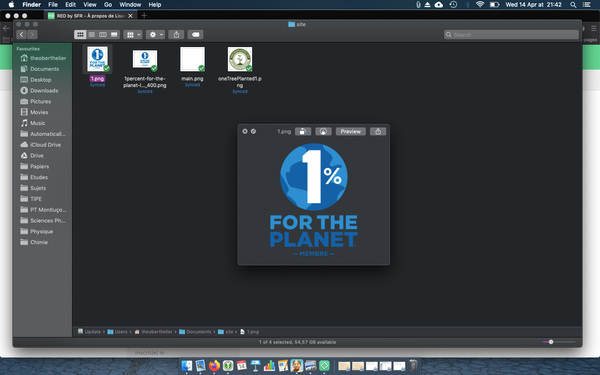Image resolution: width=600 pixels, height=375 pixels.
Task: Click Time Machine icon in menu bar
Action: click(x=453, y=5)
